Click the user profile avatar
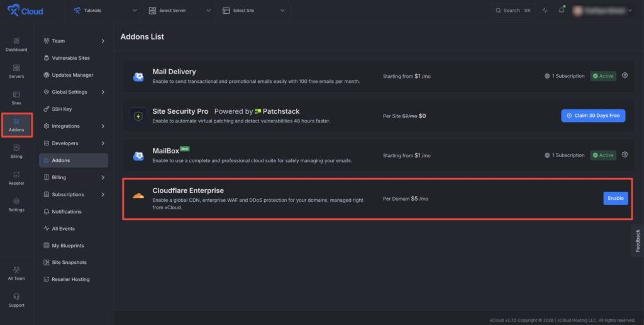The width and height of the screenshot is (644, 325). 578,11
